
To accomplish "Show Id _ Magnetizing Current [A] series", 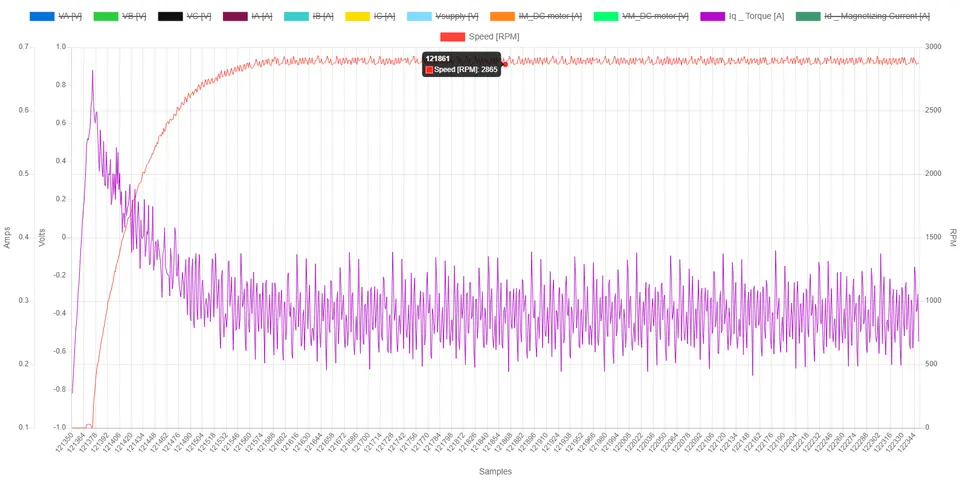I will coord(863,16).
